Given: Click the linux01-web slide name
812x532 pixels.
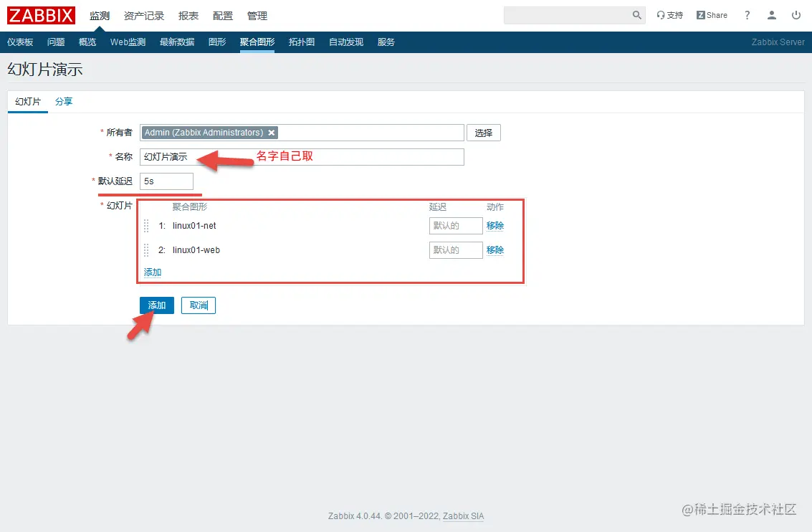Looking at the screenshot, I should (x=196, y=250).
